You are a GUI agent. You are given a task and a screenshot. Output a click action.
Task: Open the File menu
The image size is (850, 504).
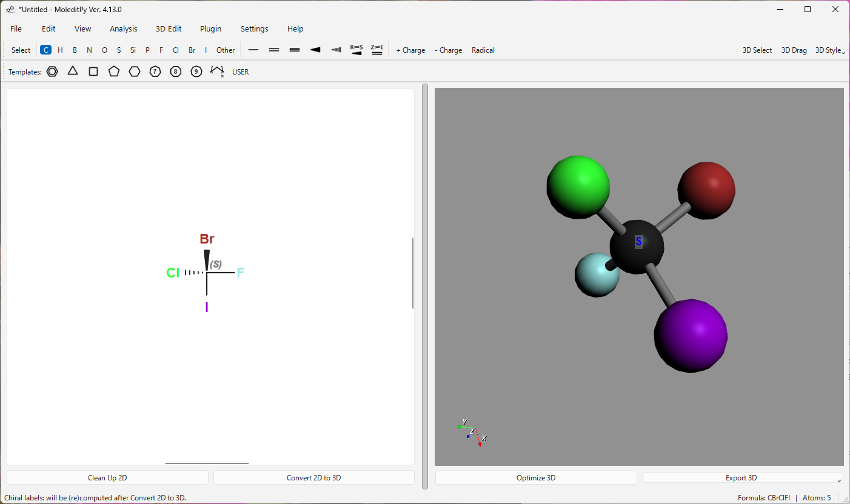coord(16,28)
